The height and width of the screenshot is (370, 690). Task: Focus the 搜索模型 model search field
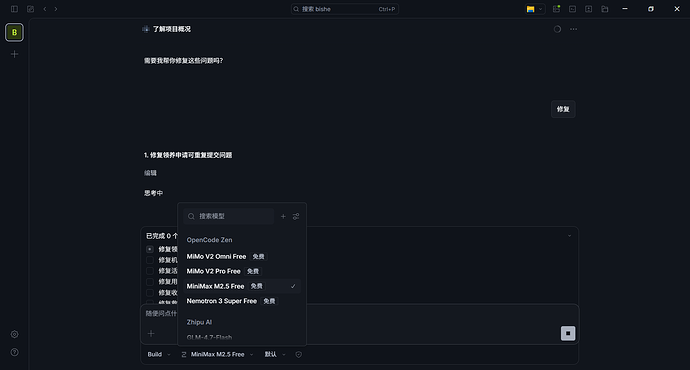pos(229,216)
